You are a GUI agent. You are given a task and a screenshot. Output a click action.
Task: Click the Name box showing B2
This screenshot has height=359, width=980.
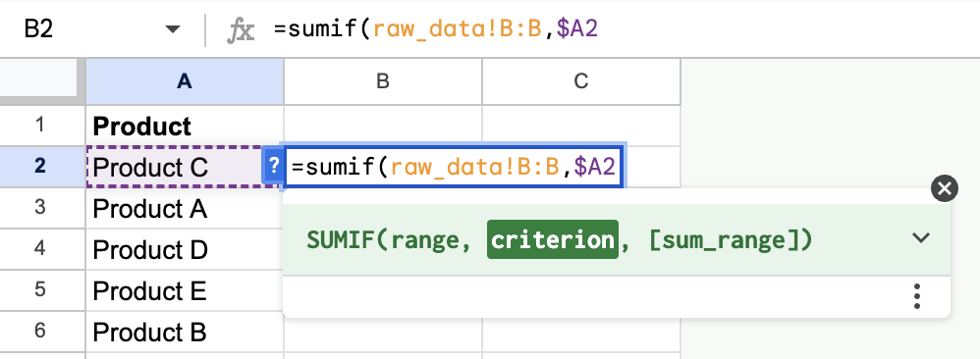[38, 29]
